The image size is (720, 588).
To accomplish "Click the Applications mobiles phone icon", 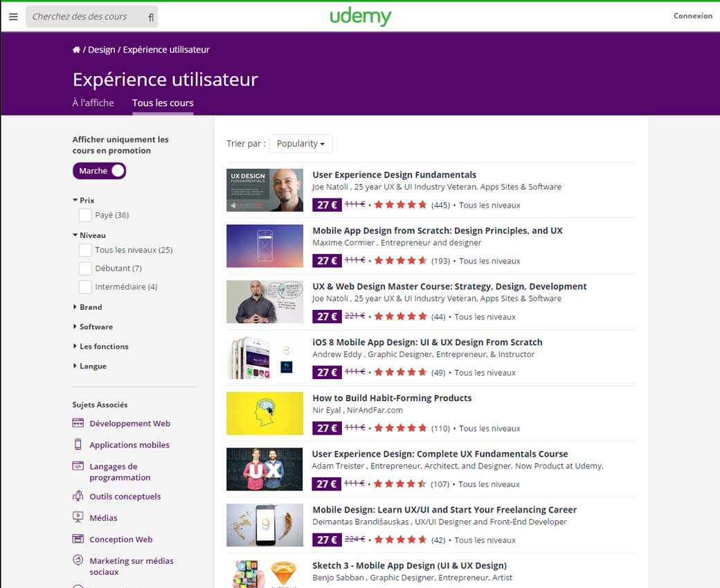I will click(x=78, y=445).
